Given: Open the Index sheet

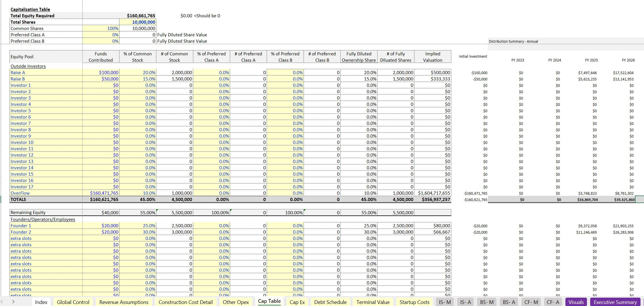Looking at the screenshot, I should coord(41,302).
